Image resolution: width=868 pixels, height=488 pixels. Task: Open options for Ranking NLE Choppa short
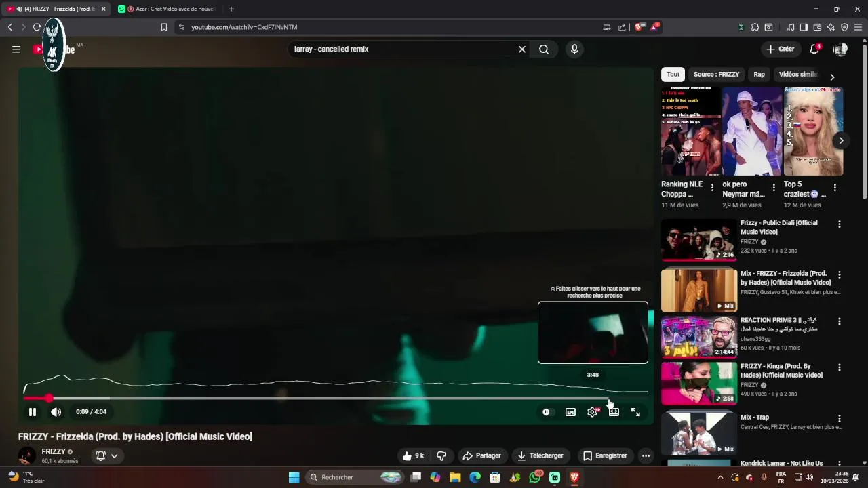[712, 188]
